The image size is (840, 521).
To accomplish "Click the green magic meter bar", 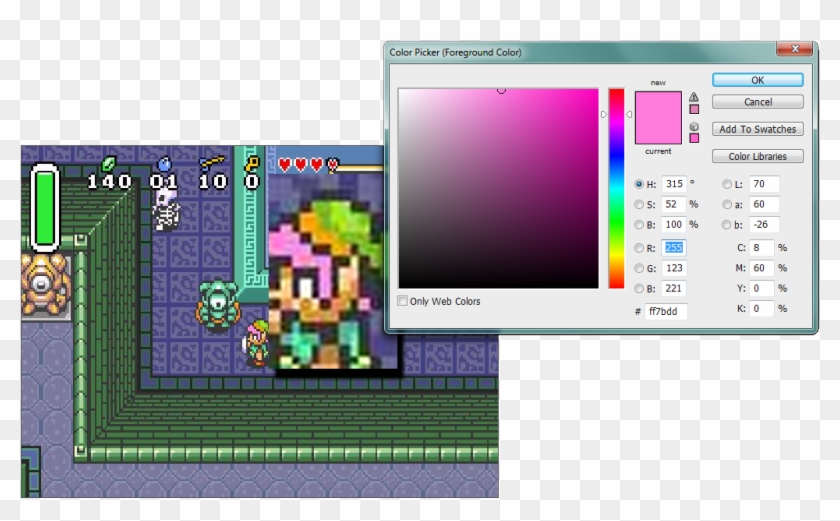I will pyautogui.click(x=45, y=208).
